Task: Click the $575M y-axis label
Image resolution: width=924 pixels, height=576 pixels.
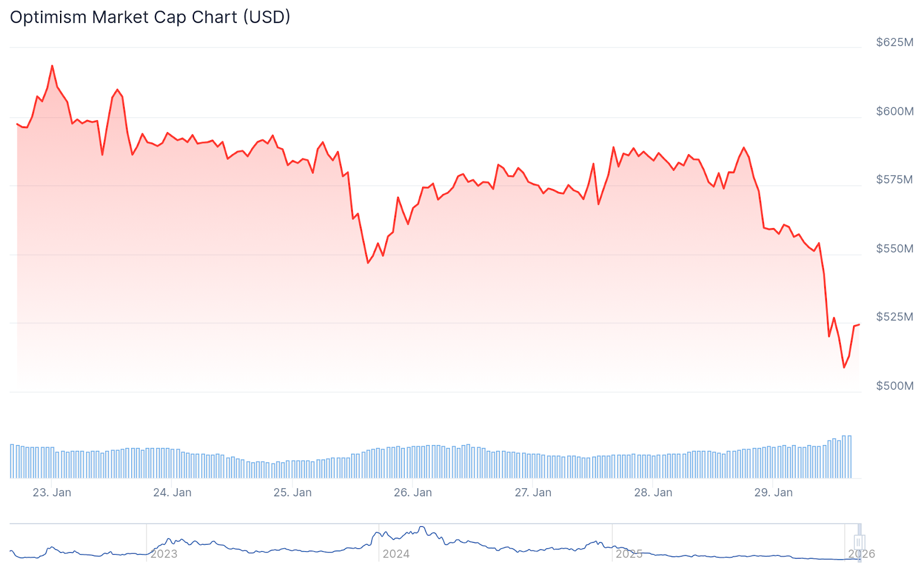Action: [895, 179]
